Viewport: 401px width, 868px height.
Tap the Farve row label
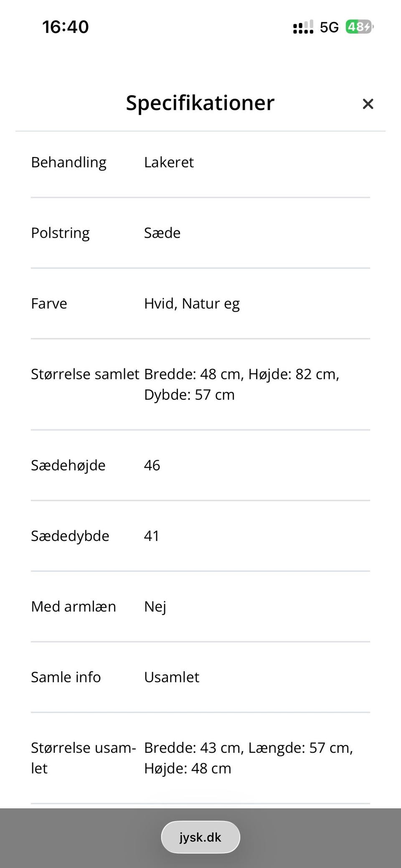[x=49, y=304]
